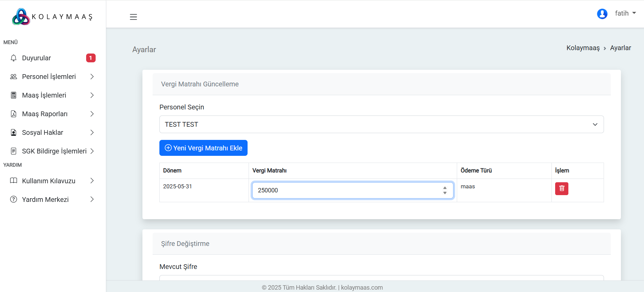
Task: Click the notification badge on Duyurular
Action: pyautogui.click(x=91, y=58)
